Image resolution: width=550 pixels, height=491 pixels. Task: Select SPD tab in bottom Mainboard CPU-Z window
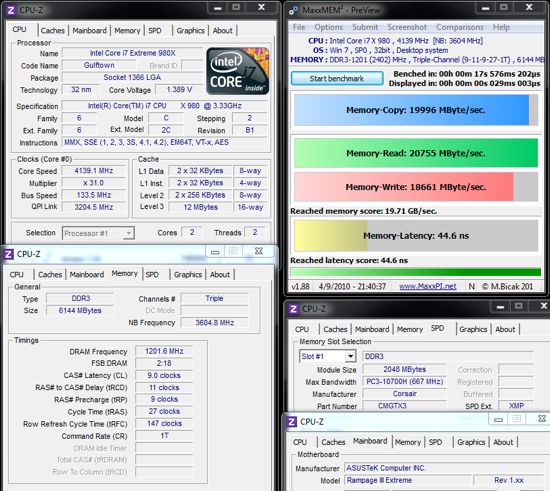(435, 442)
